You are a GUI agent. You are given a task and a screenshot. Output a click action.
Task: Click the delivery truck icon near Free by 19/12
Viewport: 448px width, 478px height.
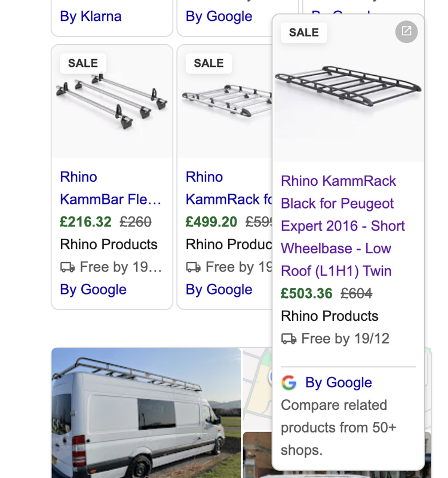[289, 339]
